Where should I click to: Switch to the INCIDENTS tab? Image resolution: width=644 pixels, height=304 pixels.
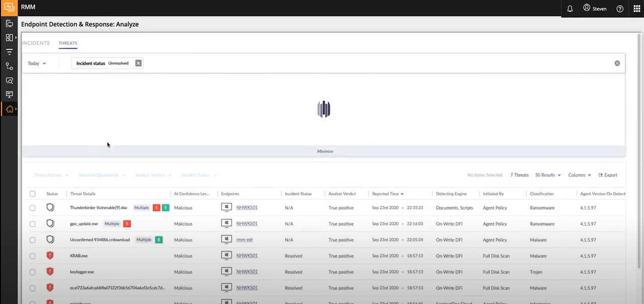(x=35, y=43)
